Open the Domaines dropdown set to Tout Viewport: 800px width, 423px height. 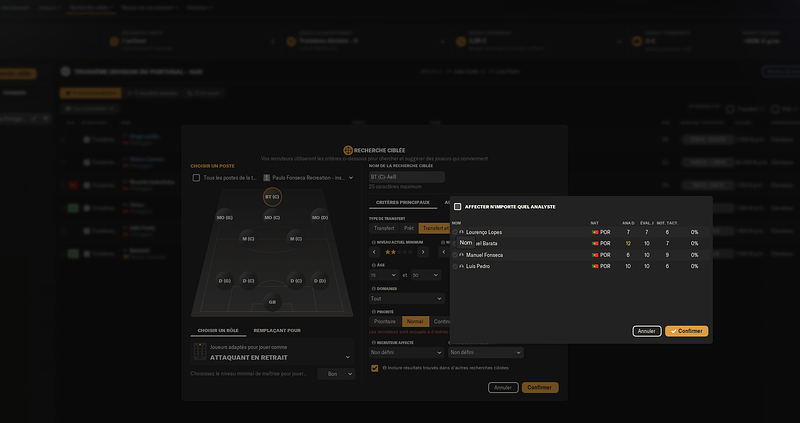pos(407,298)
